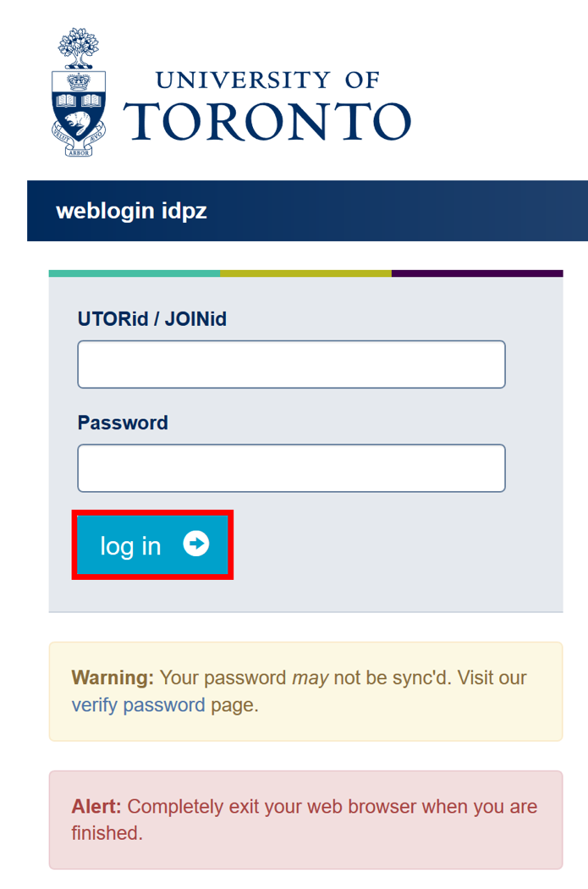Click the University of Toronto crest logo
588x889 pixels.
pos(79,92)
